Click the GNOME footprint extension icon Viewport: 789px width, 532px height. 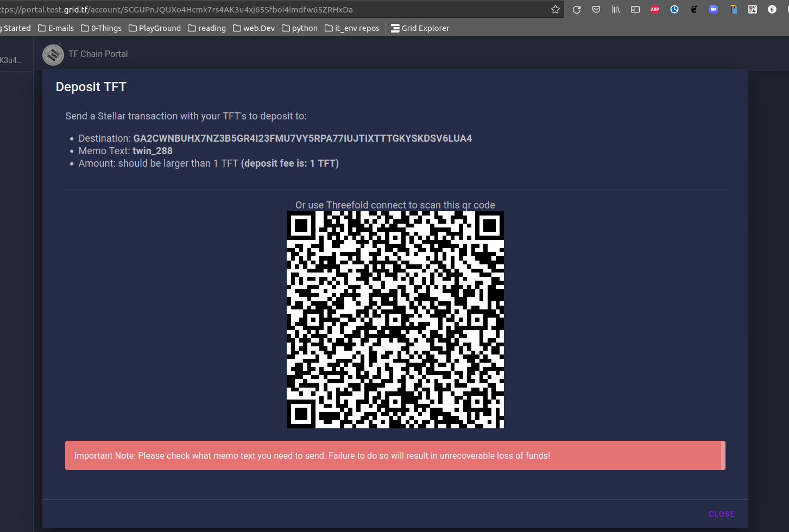click(693, 9)
